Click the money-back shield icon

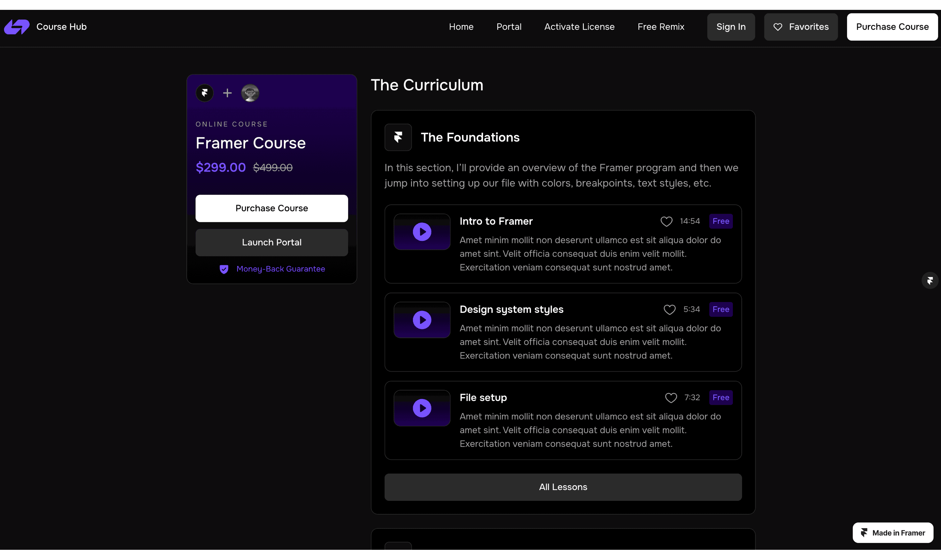click(224, 269)
